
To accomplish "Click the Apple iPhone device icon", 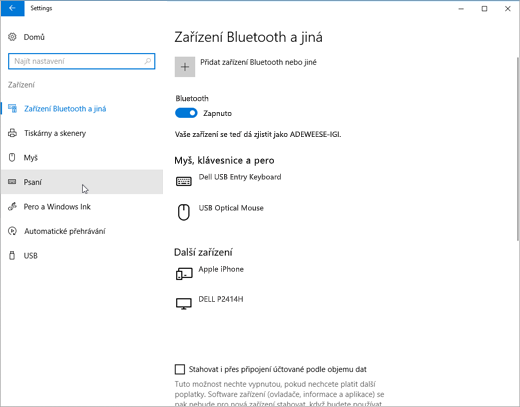I will [x=184, y=274].
